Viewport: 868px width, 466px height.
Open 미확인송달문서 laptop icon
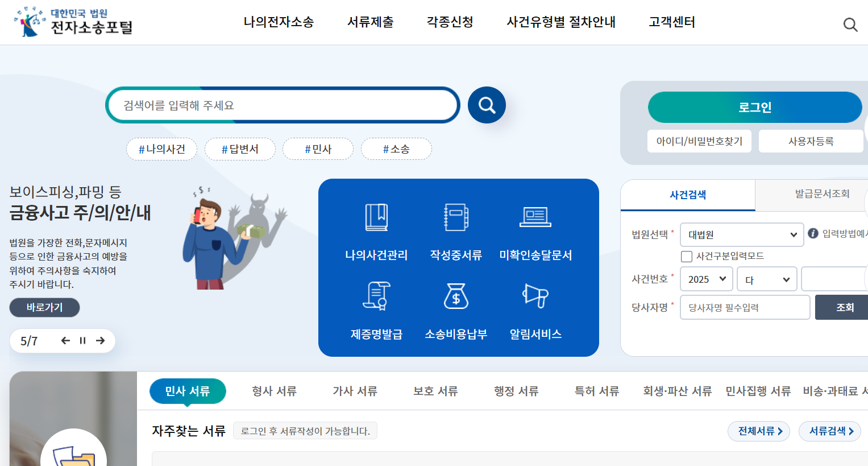click(535, 217)
